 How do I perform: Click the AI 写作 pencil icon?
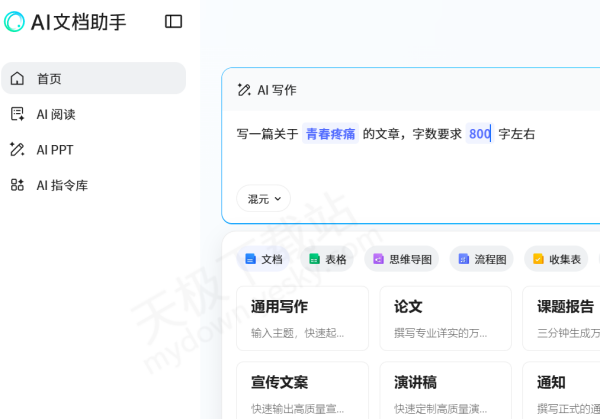click(x=244, y=90)
